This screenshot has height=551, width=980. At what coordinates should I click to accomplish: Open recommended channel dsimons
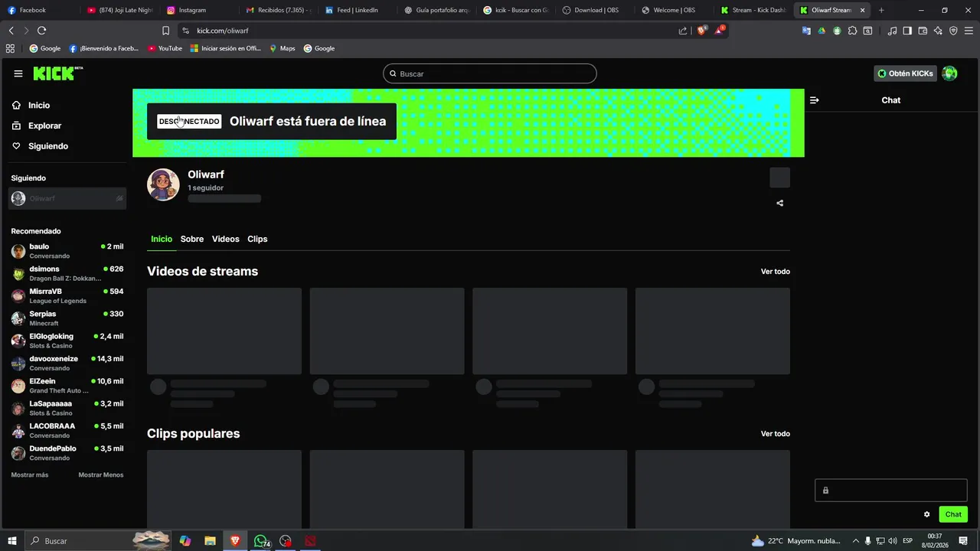coord(67,273)
